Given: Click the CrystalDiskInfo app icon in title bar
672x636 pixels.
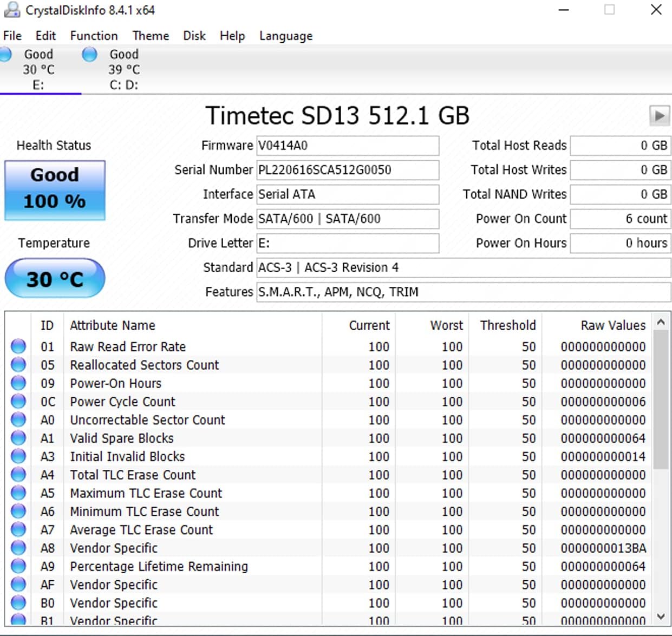Looking at the screenshot, I should pyautogui.click(x=11, y=10).
